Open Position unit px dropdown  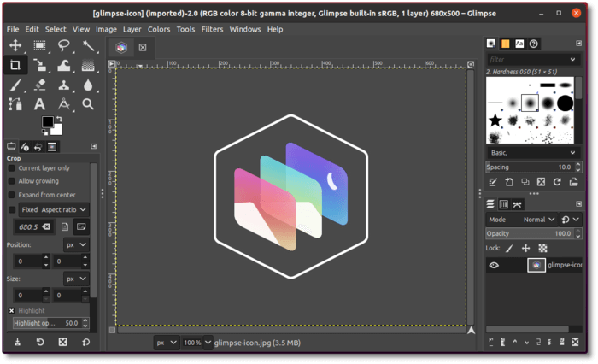76,244
